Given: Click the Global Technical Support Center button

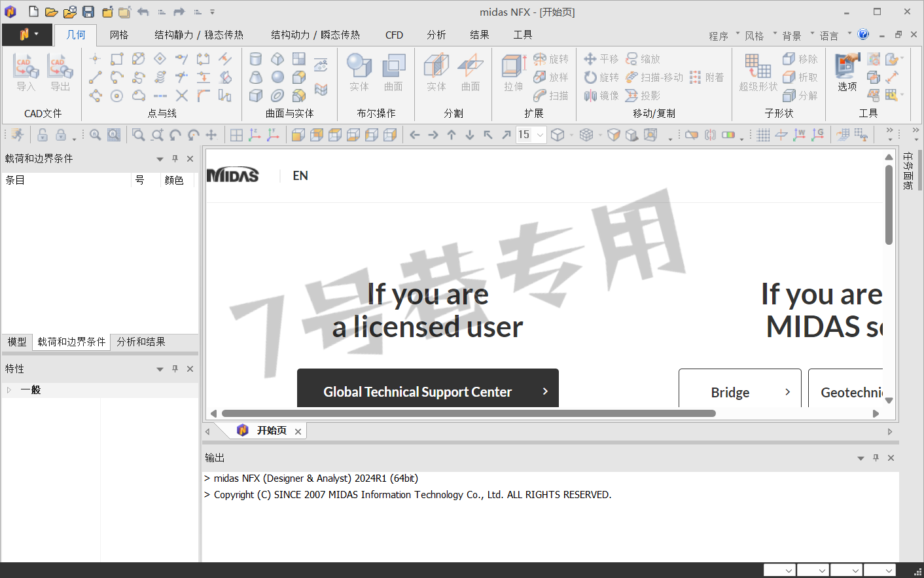Looking at the screenshot, I should click(428, 388).
